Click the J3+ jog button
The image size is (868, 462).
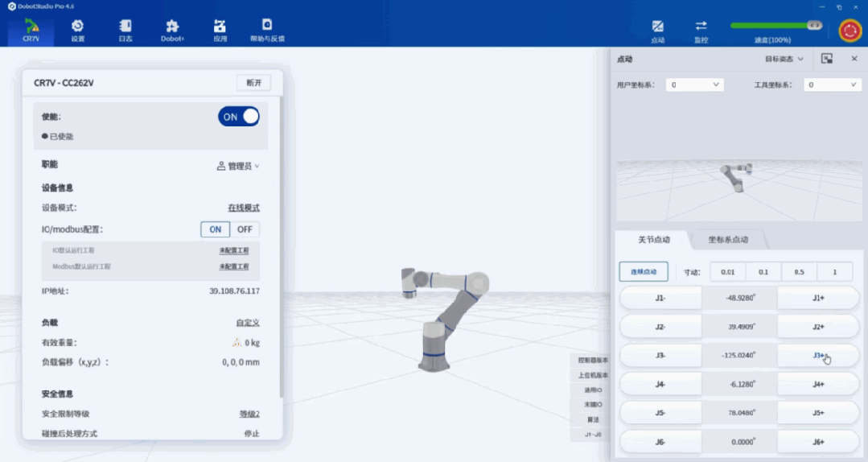point(818,356)
